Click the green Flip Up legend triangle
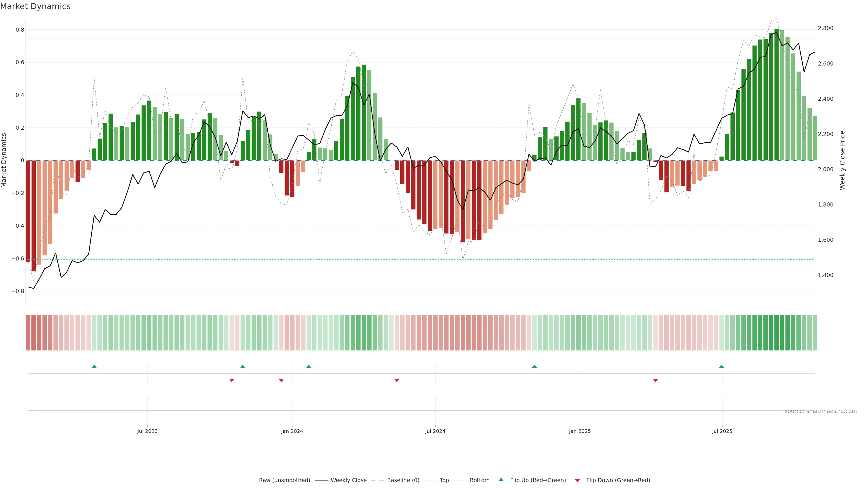This screenshot has height=488, width=868. [x=501, y=480]
